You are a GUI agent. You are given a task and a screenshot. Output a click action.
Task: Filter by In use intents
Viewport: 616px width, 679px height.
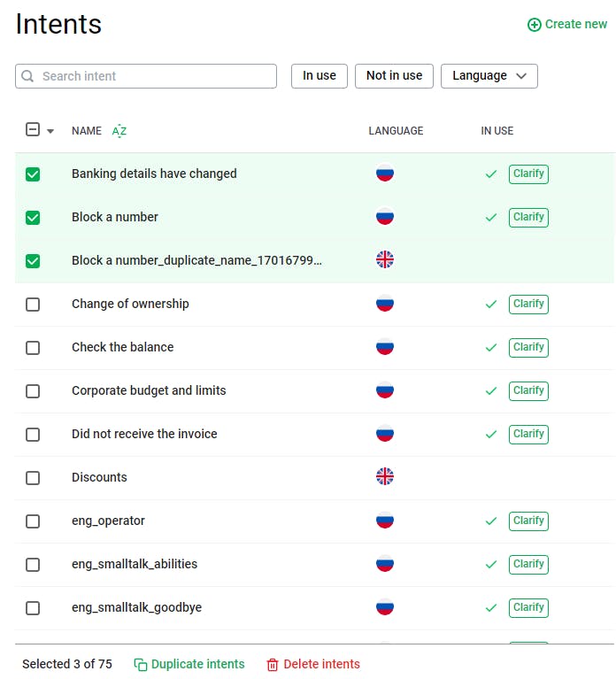(320, 76)
